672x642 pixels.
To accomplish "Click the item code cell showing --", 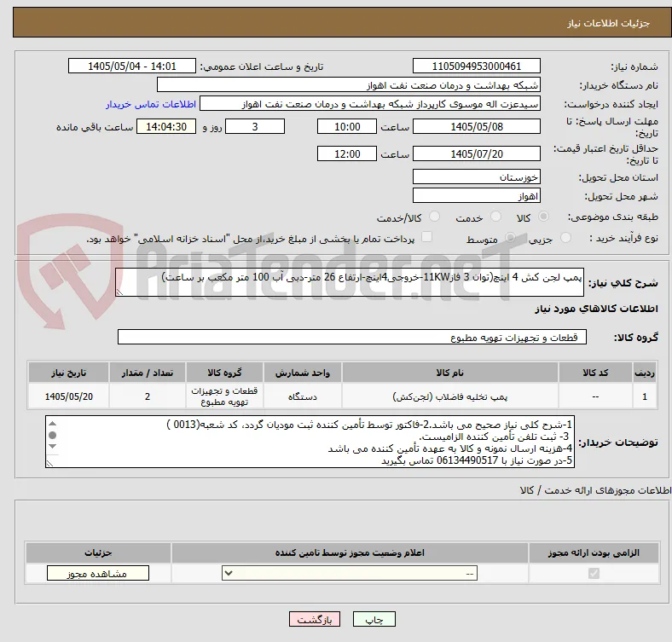I will 595,396.
